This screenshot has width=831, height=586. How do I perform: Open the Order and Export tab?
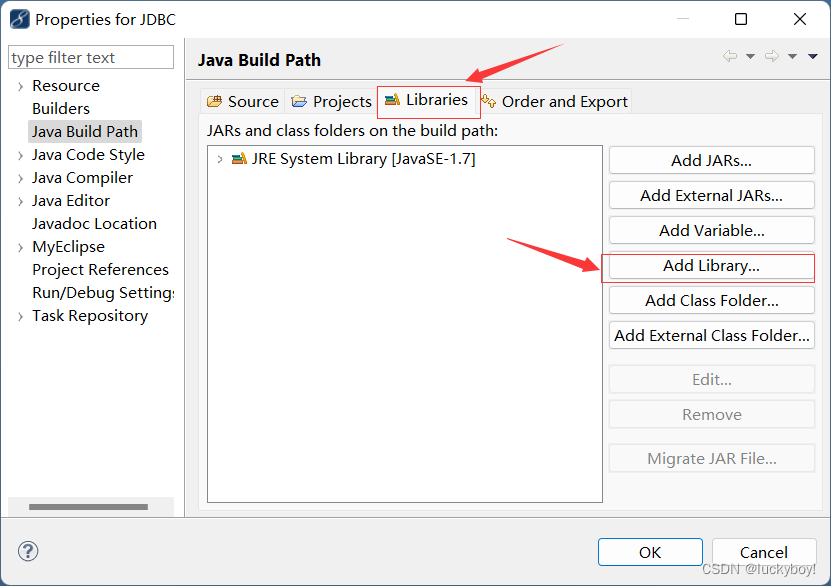pos(554,101)
